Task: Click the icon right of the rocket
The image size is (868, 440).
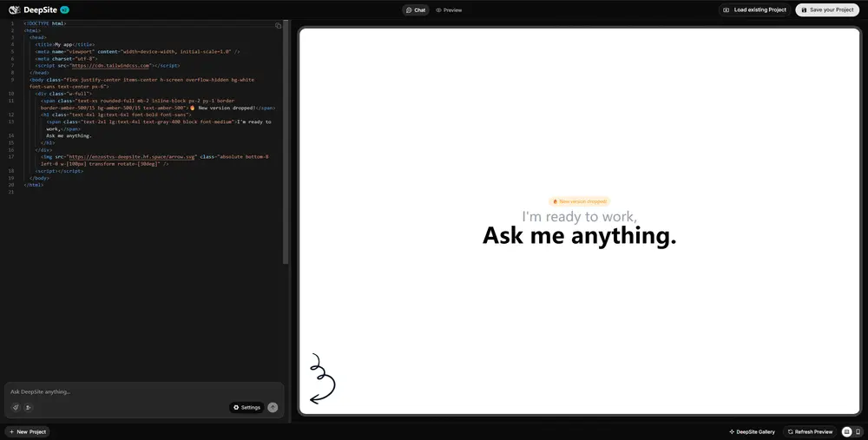Action: coord(28,407)
